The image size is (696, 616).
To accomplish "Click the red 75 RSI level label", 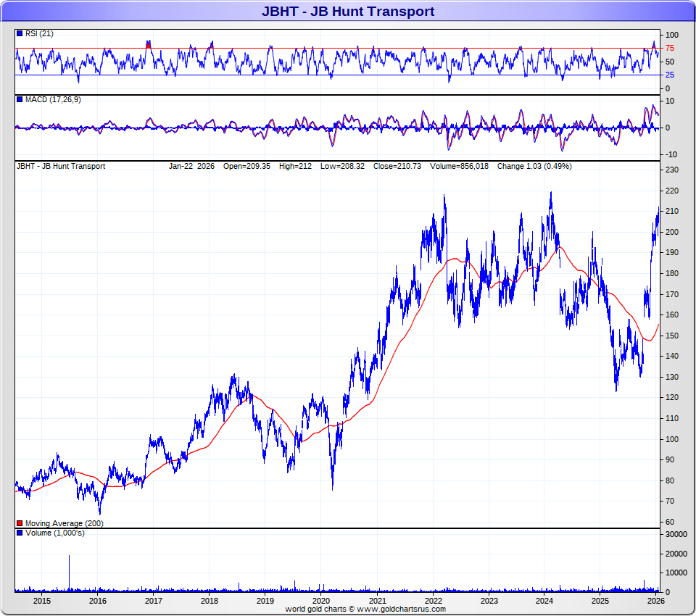I will 670,48.
